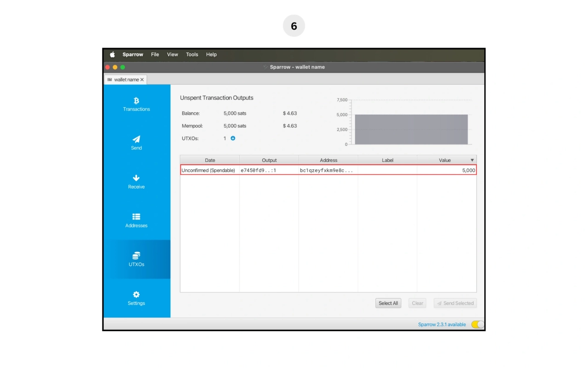Open the Sparrow application menu
This screenshot has width=588, height=368.
(133, 54)
